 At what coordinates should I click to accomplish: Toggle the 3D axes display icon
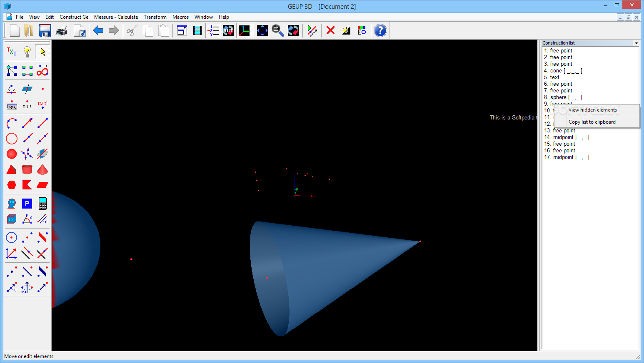click(244, 30)
